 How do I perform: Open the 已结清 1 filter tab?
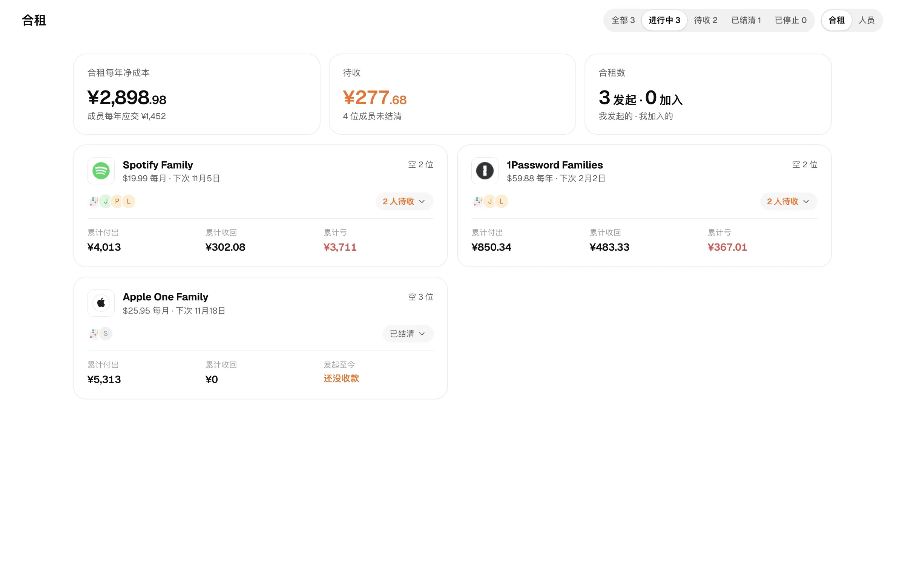tap(746, 20)
